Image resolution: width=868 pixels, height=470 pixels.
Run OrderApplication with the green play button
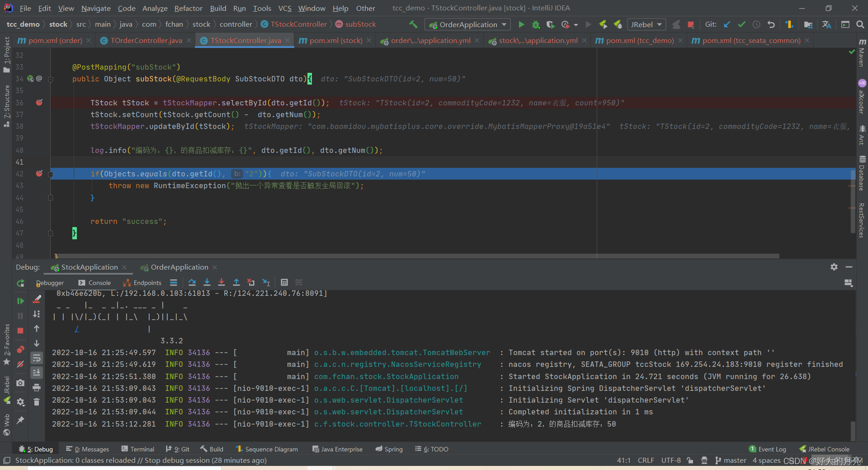pos(521,24)
